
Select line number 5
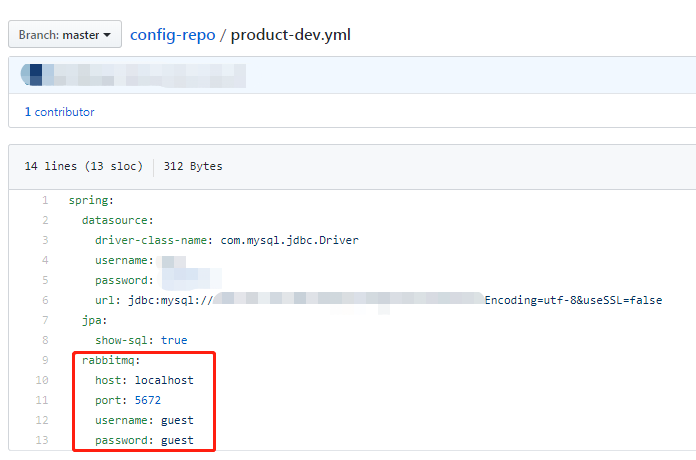[x=45, y=280]
